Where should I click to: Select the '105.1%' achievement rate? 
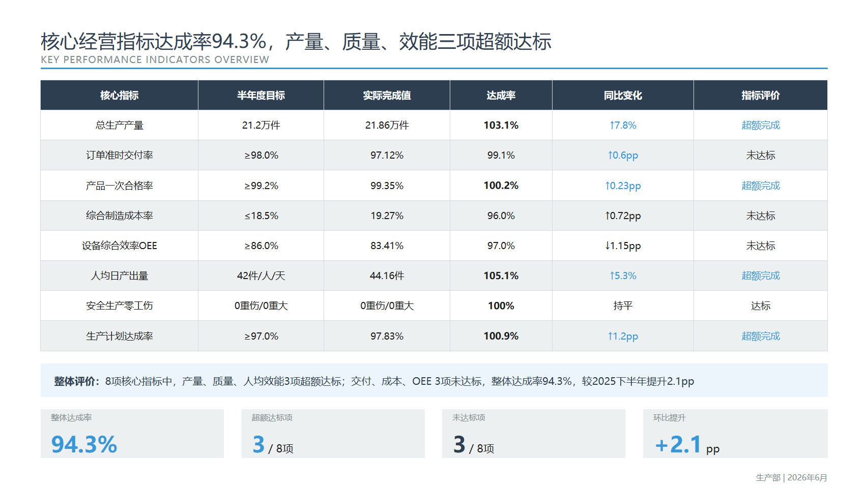[501, 276]
